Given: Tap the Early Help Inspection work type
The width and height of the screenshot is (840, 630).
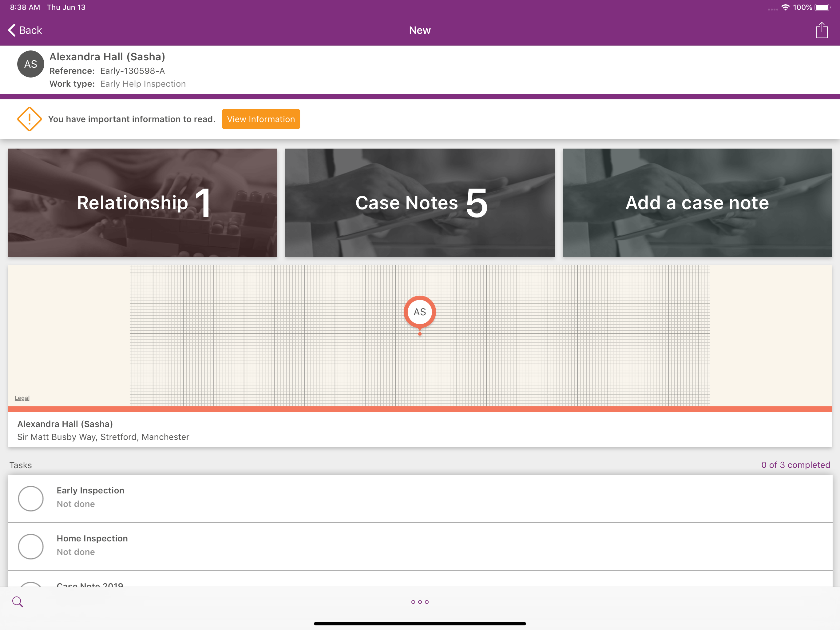Looking at the screenshot, I should tap(143, 84).
